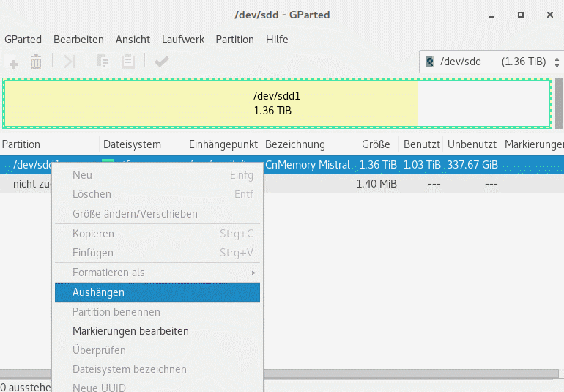Click the Apply operations checkmark icon
The height and width of the screenshot is (392, 564).
click(x=161, y=62)
